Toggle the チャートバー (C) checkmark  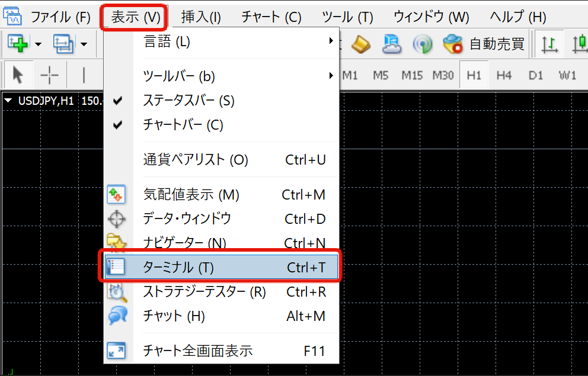coord(222,124)
